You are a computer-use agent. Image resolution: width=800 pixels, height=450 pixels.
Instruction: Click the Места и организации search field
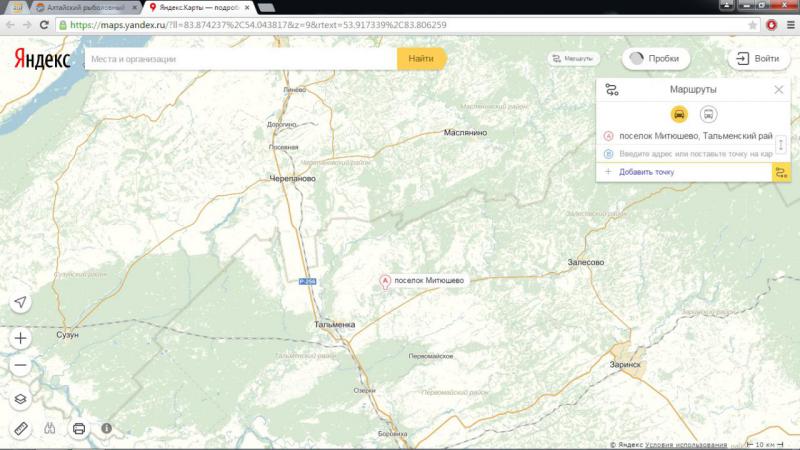(240, 59)
